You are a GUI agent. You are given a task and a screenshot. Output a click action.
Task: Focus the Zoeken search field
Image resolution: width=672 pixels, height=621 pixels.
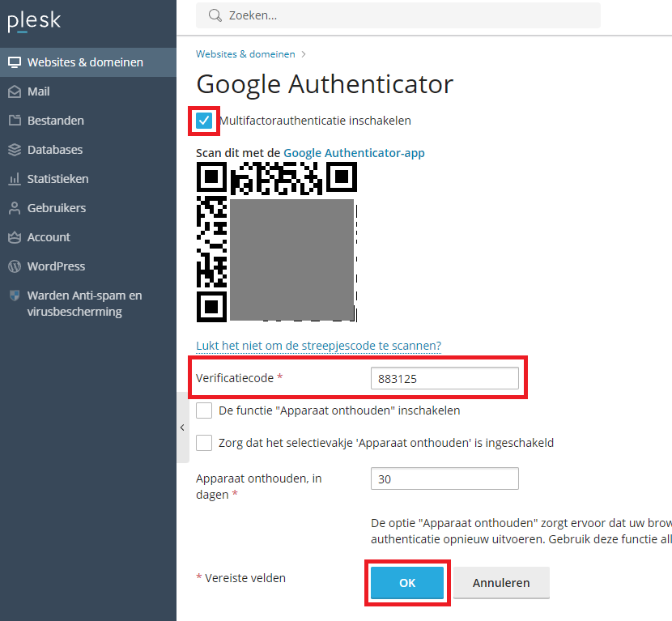tap(398, 15)
